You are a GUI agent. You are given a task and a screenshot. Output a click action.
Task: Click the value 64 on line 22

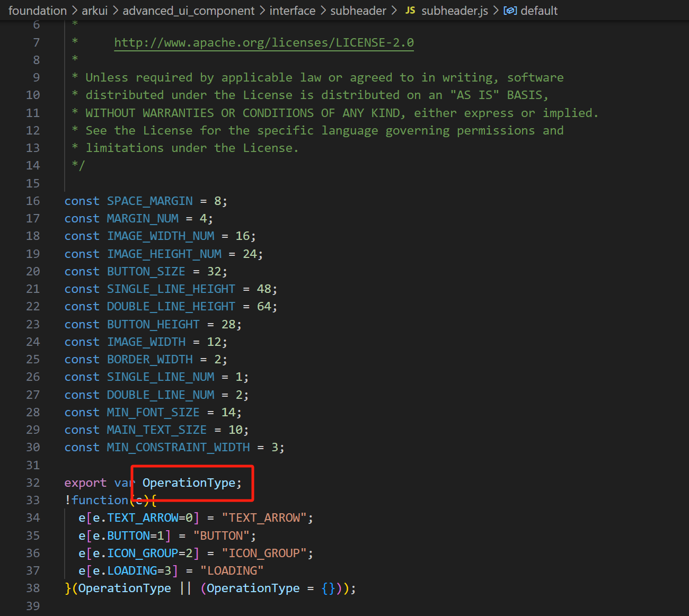coord(264,306)
